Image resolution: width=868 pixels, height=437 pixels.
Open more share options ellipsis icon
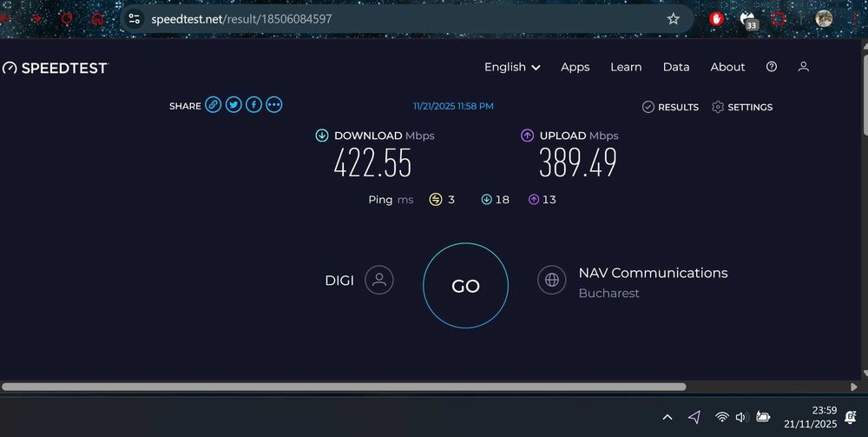(274, 104)
